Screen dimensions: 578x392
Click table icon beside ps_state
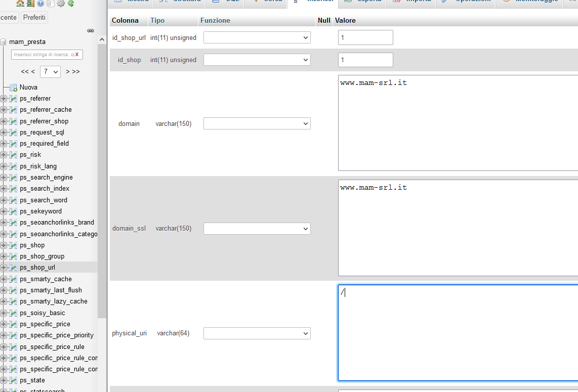coord(13,380)
